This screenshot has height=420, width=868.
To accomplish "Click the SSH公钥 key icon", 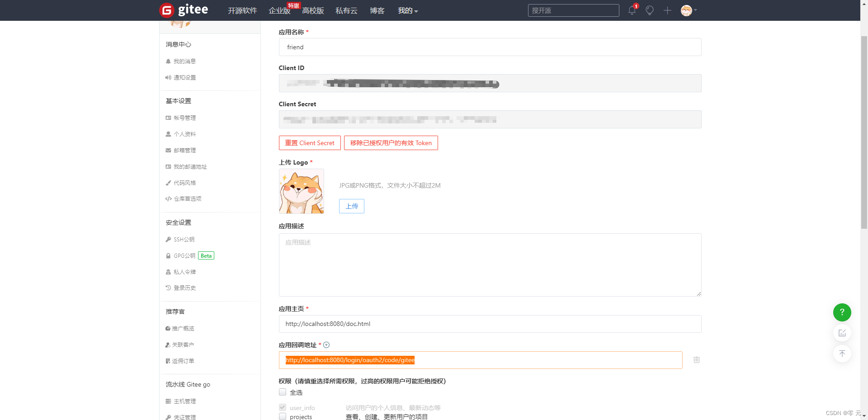I will [x=168, y=239].
